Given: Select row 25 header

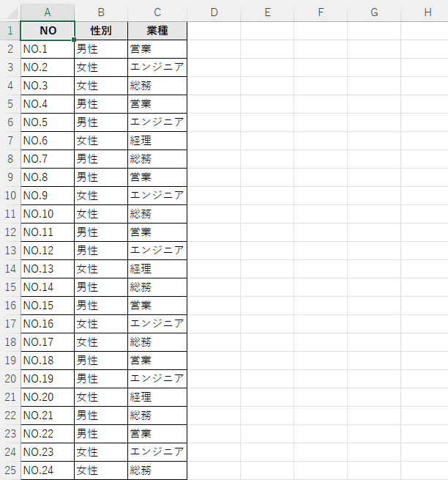Looking at the screenshot, I should point(10,470).
